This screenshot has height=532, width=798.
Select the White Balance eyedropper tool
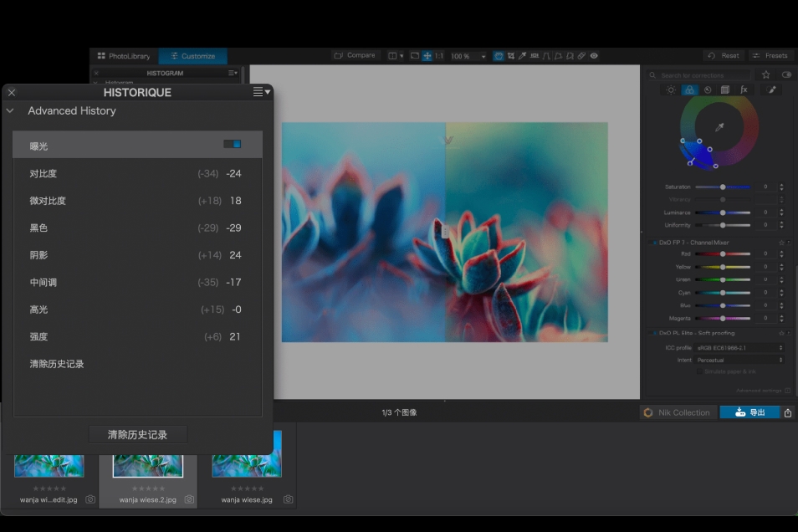[x=524, y=55]
